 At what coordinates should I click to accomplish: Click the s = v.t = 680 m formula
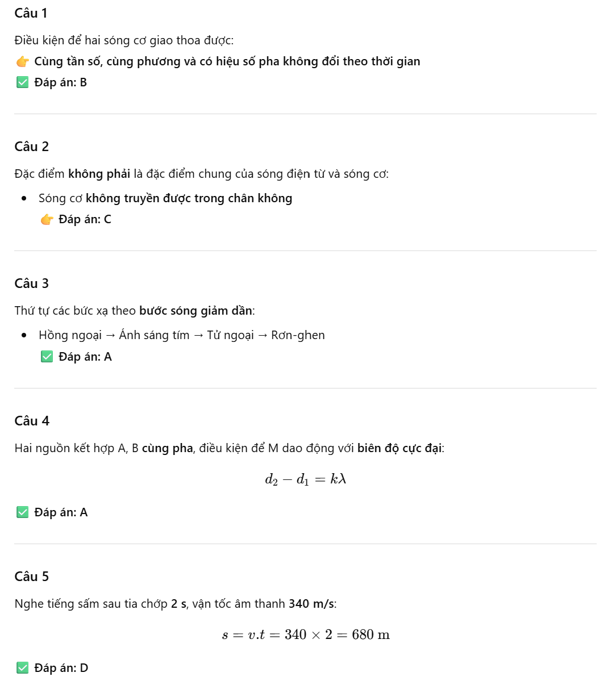[306, 634]
